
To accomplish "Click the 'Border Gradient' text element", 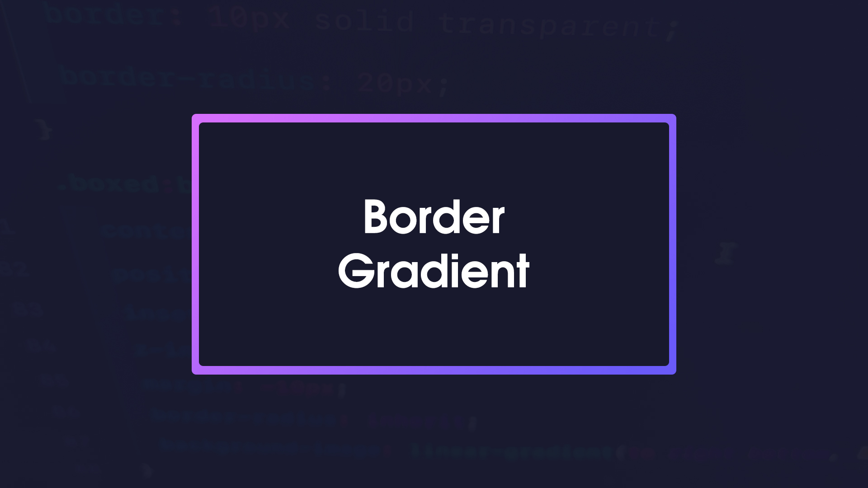I will point(434,244).
